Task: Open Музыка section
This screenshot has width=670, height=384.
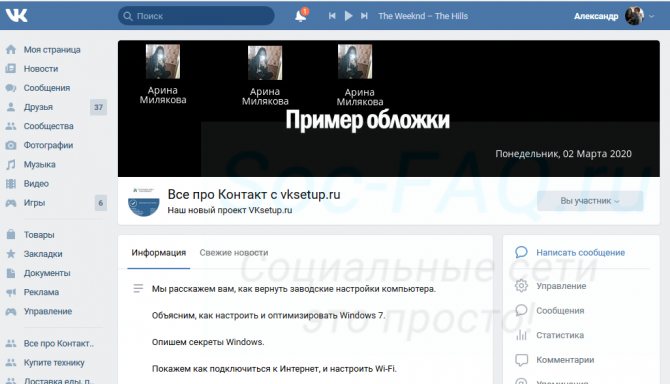Action: [39, 164]
